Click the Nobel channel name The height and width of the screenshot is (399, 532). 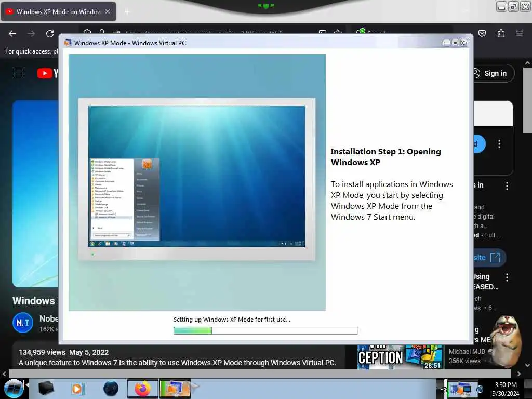(x=49, y=318)
